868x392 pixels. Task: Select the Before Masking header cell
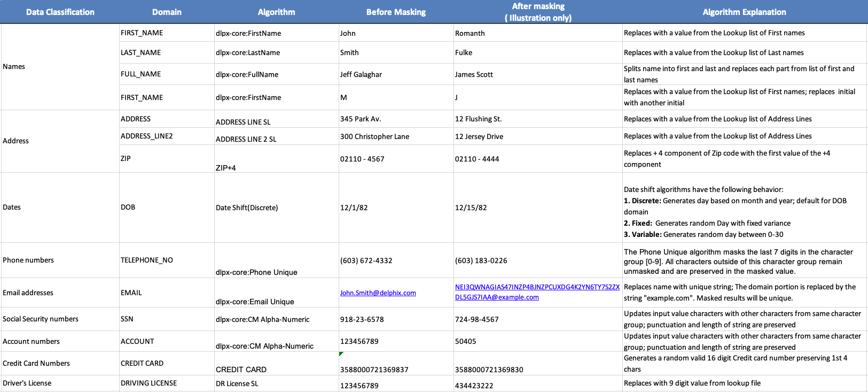tap(396, 12)
